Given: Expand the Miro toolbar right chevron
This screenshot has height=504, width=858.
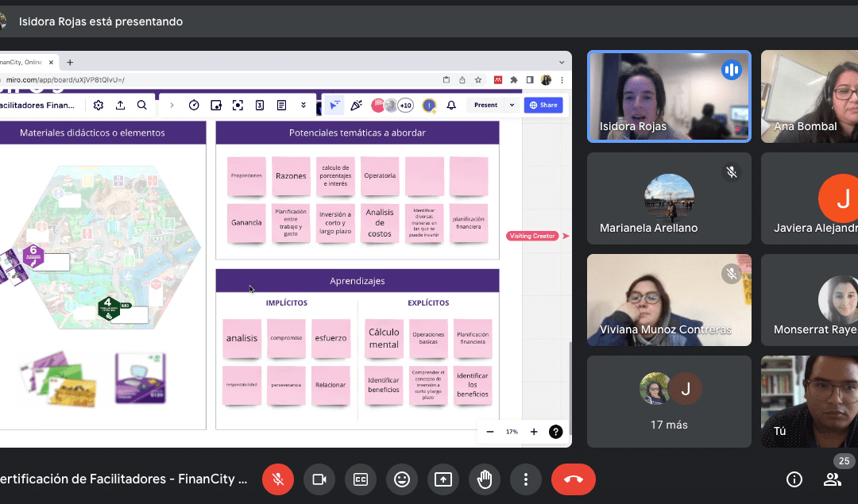Looking at the screenshot, I should pyautogui.click(x=172, y=105).
